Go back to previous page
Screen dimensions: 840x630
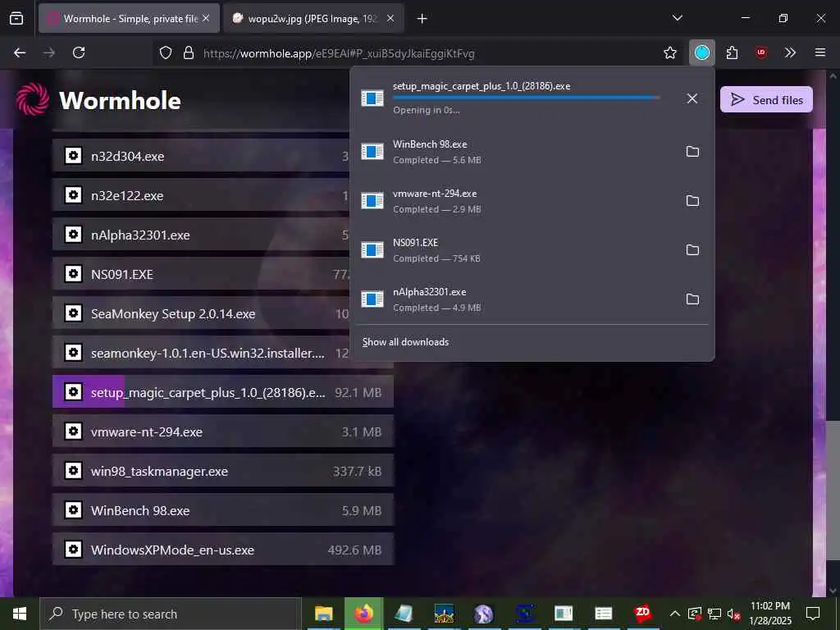tap(20, 52)
